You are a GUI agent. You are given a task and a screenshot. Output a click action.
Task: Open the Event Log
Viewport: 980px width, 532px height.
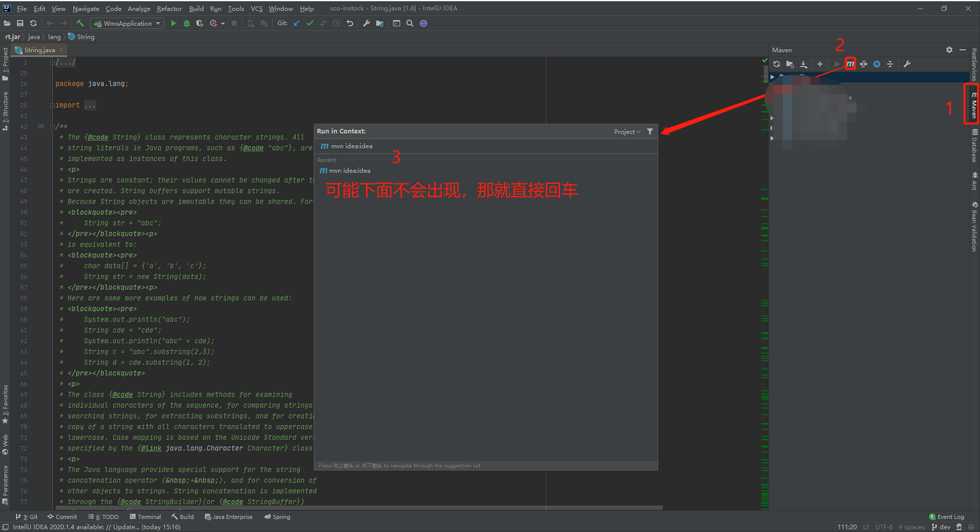point(946,517)
